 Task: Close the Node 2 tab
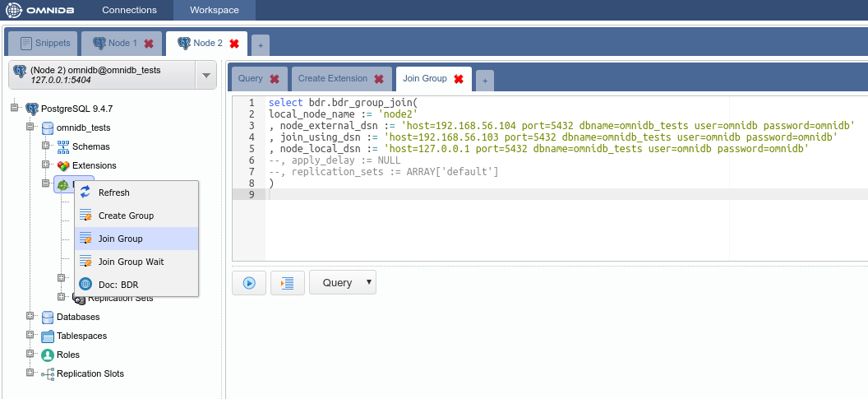click(234, 44)
